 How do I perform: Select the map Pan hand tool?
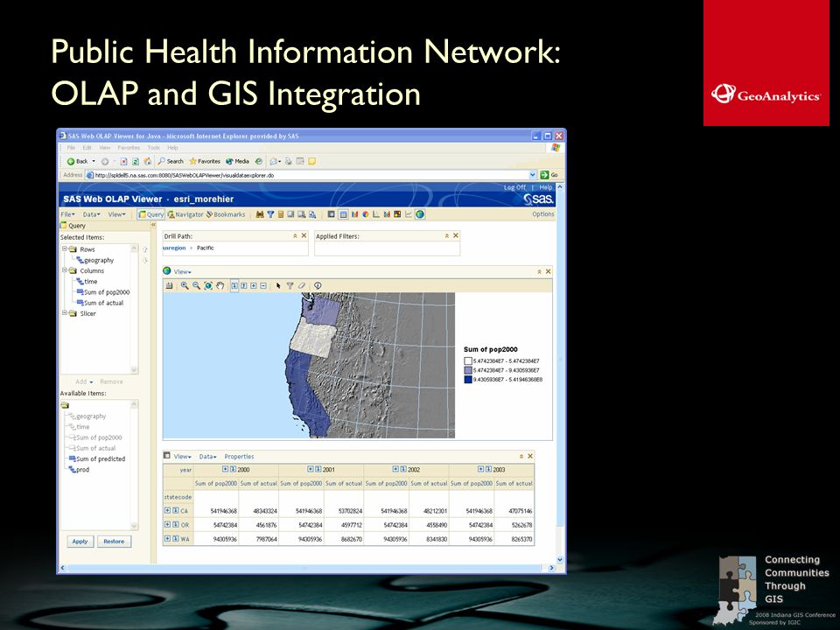click(x=220, y=285)
